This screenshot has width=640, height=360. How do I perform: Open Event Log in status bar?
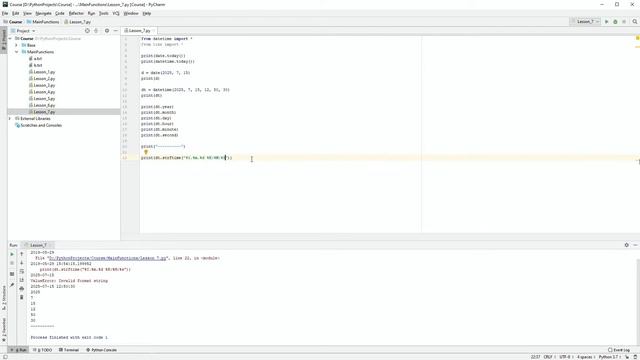point(619,350)
